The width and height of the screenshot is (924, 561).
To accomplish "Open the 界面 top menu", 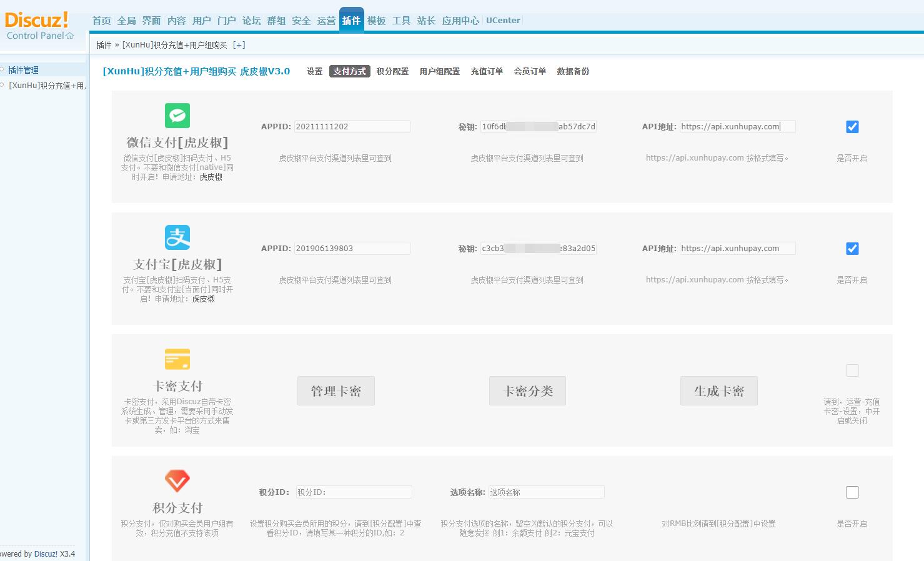I will tap(152, 21).
